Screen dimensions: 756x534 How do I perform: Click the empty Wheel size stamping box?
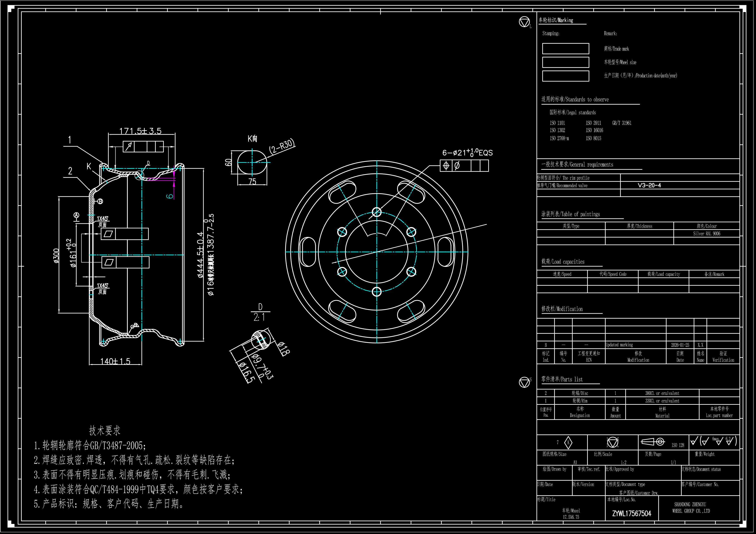565,62
